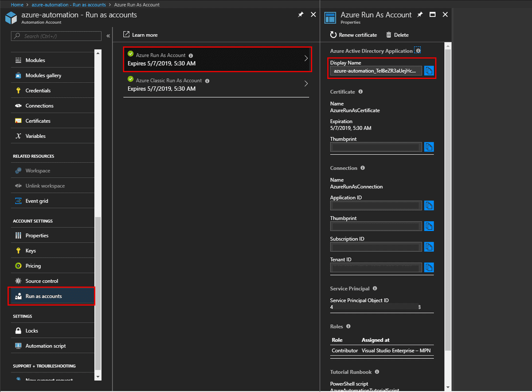The image size is (532, 392).
Task: Click the Display Name text field
Action: [x=376, y=71]
